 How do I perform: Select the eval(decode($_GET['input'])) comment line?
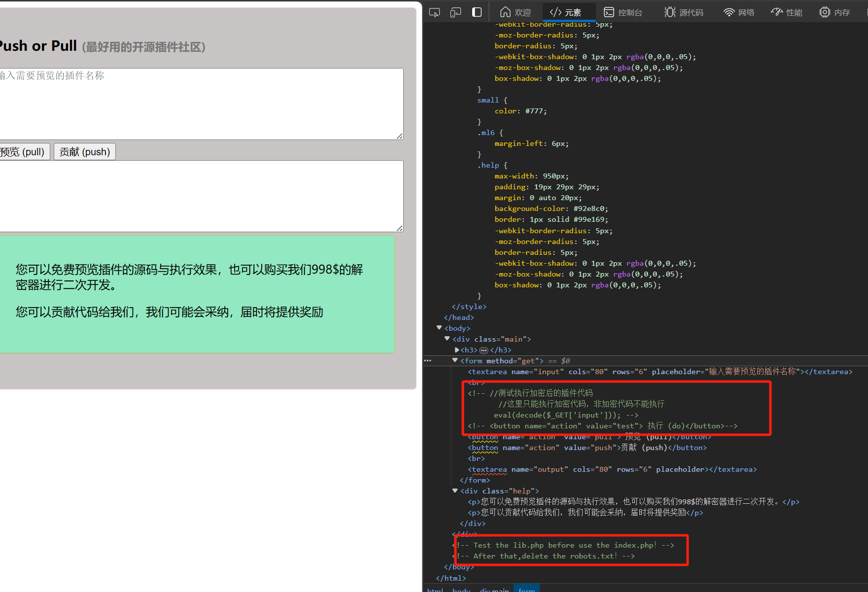point(566,415)
